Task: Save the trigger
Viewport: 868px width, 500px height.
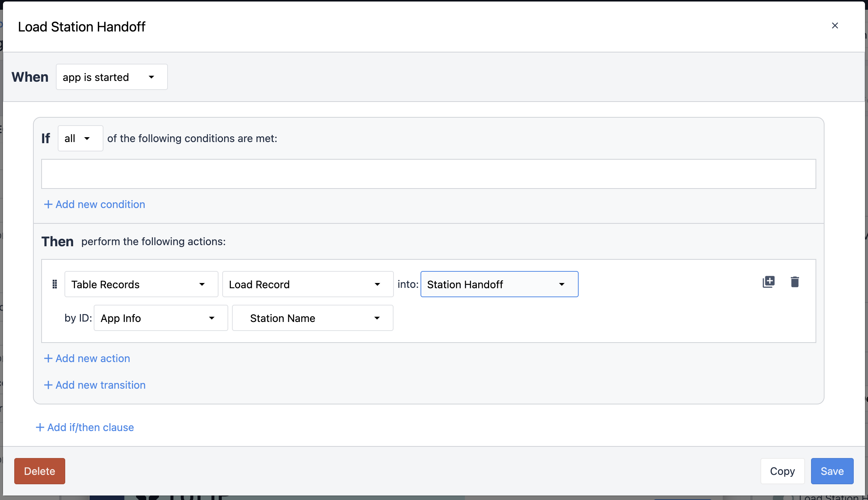Action: tap(832, 471)
